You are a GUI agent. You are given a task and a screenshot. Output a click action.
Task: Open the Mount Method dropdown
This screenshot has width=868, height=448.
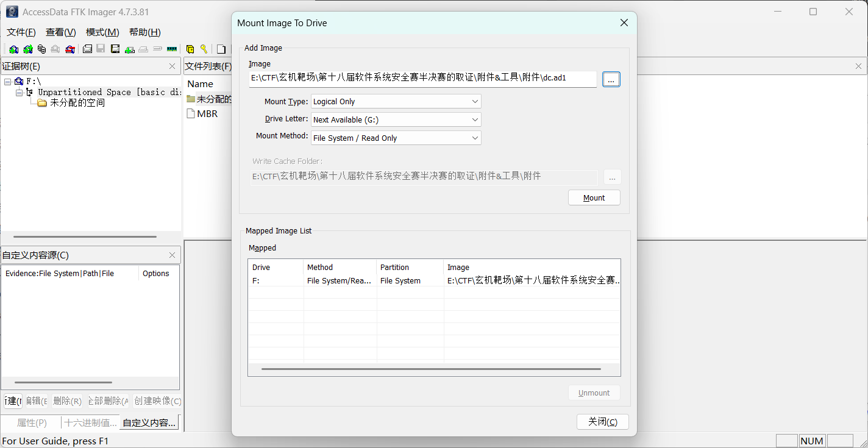tap(396, 138)
